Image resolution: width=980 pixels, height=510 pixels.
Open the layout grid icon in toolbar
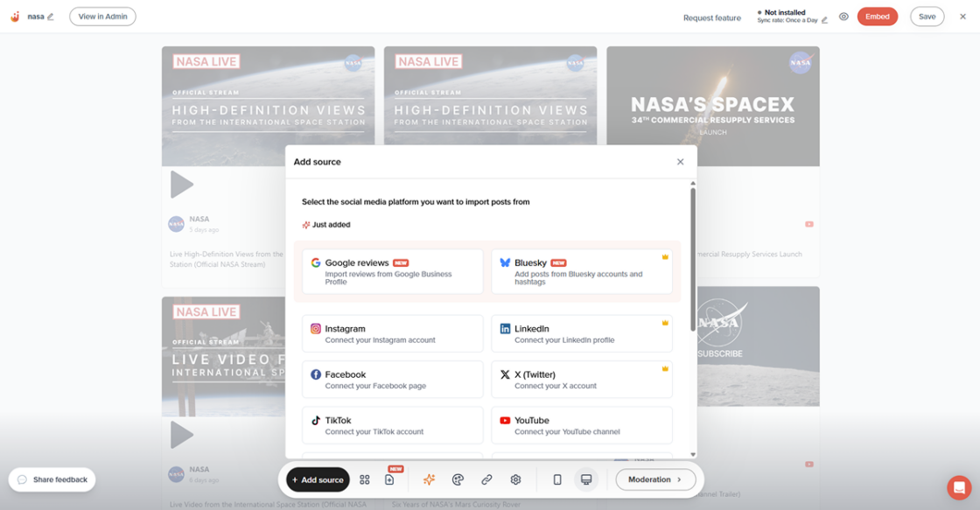pyautogui.click(x=364, y=479)
